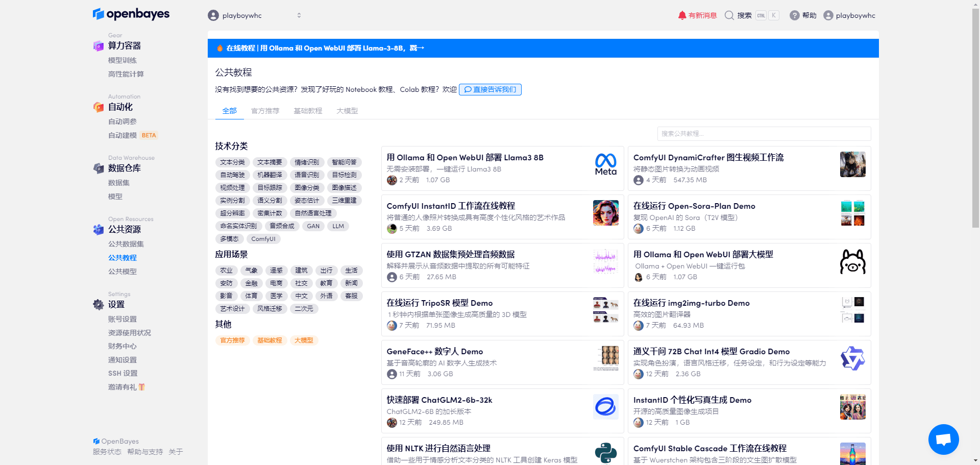Click the 搜索公共教程 search field
The width and height of the screenshot is (980, 465).
pos(764,134)
